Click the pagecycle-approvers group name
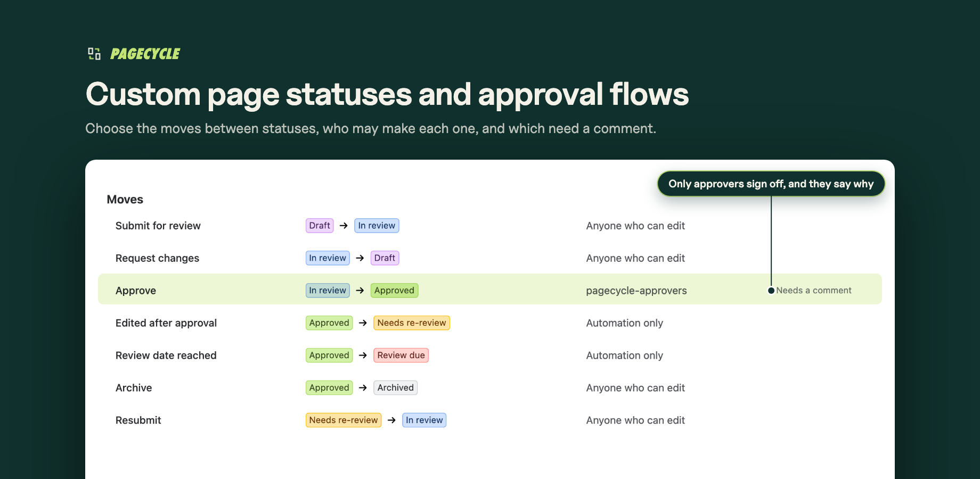This screenshot has height=479, width=980. [636, 291]
